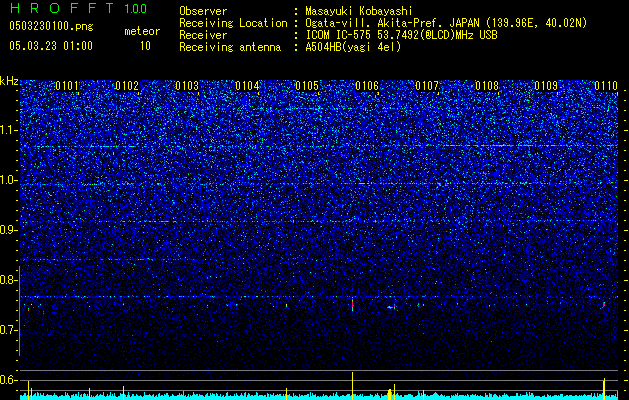Image resolution: width=629 pixels, height=400 pixels.
Task: Click the 0108 time marker
Action: (487, 86)
